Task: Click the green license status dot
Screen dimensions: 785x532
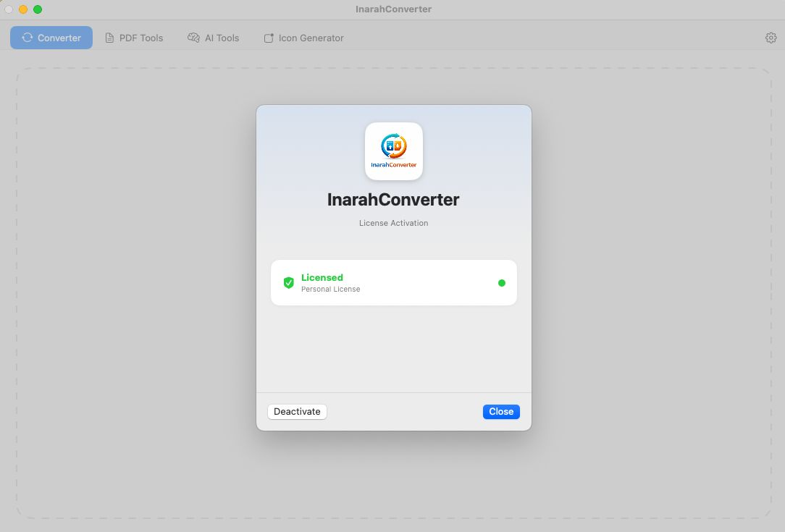Action: coord(501,283)
